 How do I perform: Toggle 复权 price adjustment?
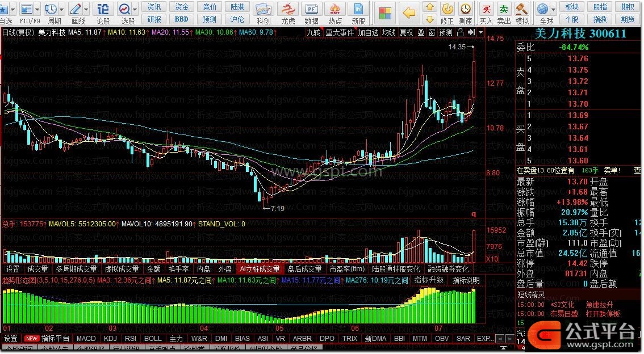coord(406,32)
